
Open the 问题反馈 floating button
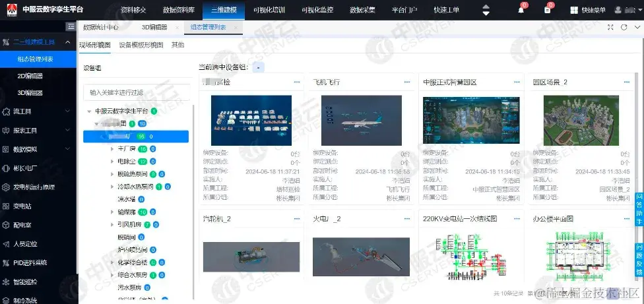coord(639,260)
